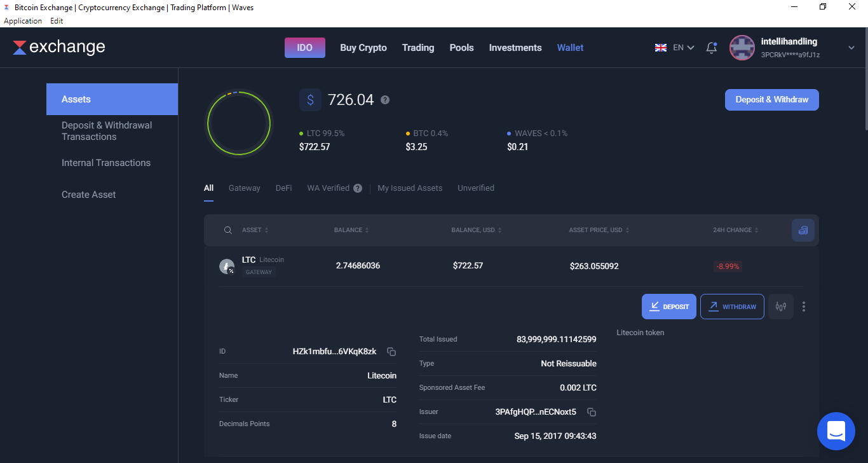Open the Edit menu
This screenshot has height=463, width=868.
pyautogui.click(x=57, y=21)
